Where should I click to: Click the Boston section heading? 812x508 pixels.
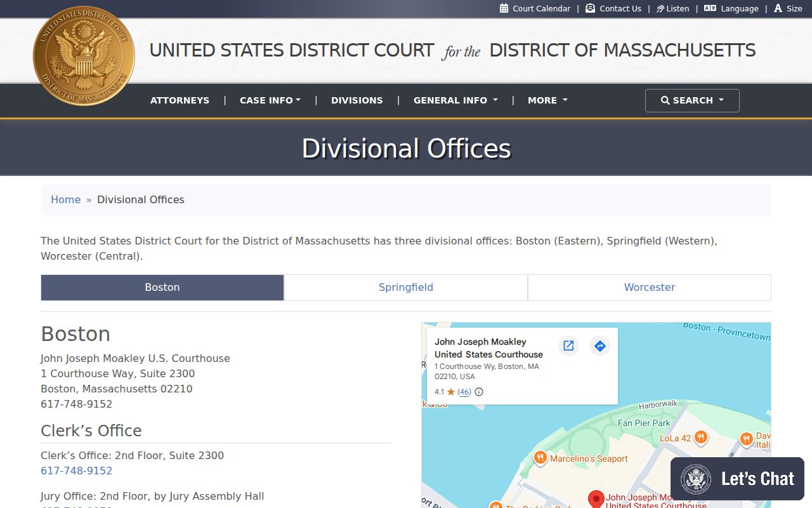75,334
